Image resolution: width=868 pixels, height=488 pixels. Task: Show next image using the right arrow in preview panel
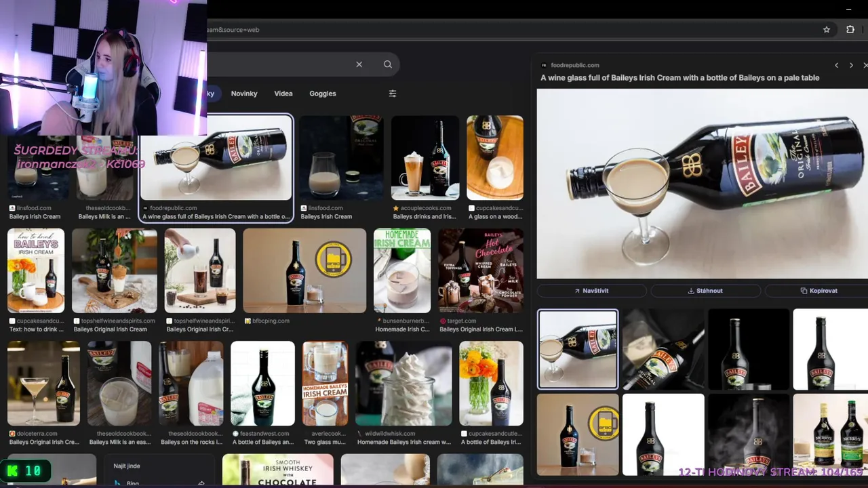coord(851,65)
